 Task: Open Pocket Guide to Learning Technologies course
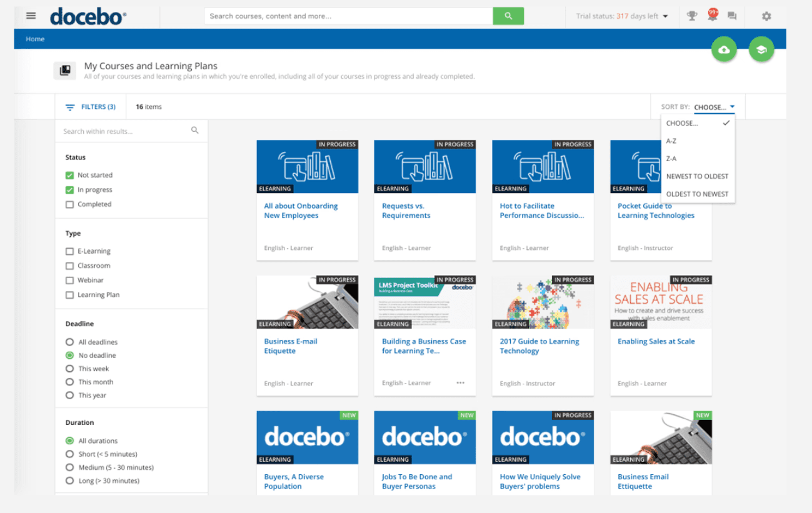click(656, 211)
